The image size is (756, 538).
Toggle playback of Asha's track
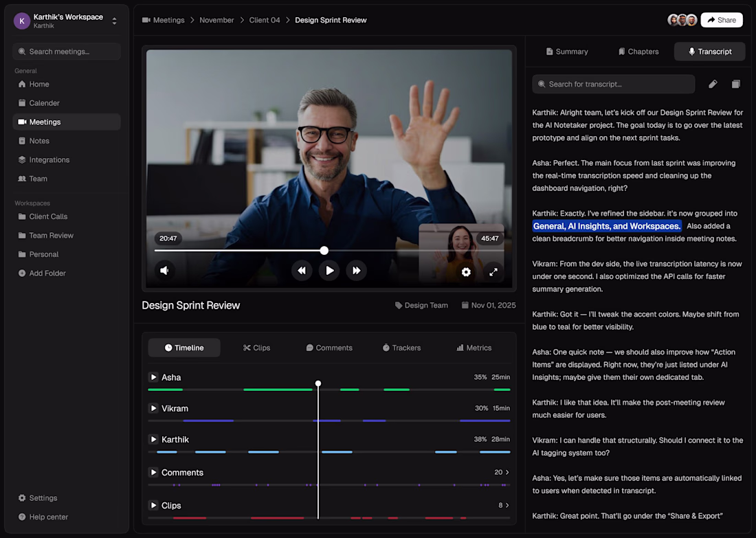(x=153, y=377)
